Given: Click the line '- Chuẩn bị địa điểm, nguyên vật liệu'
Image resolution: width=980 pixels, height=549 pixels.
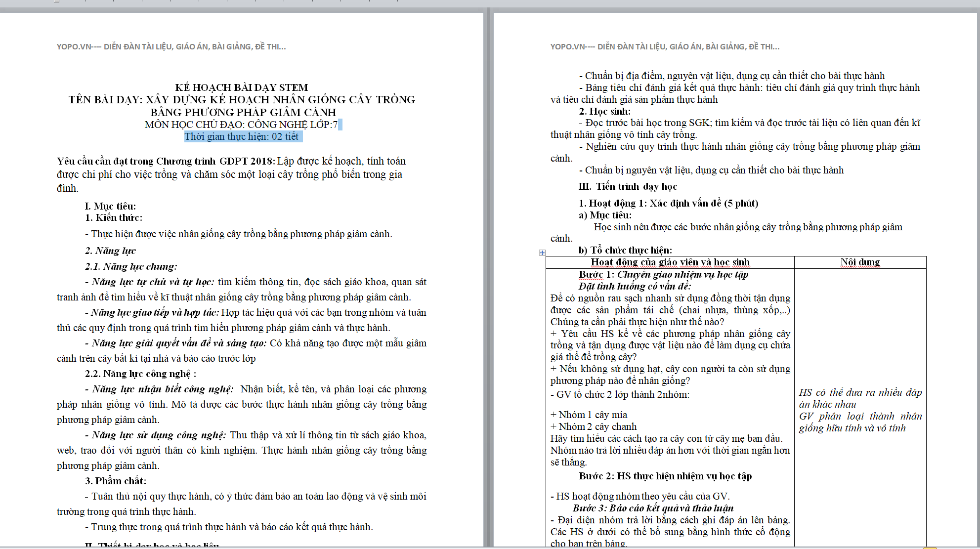Looking at the screenshot, I should pyautogui.click(x=732, y=76).
